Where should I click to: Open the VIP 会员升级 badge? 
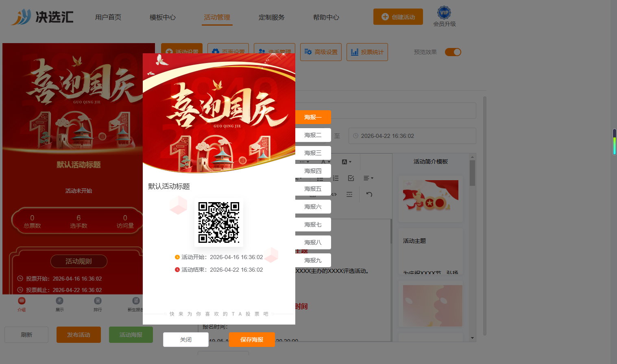[444, 17]
